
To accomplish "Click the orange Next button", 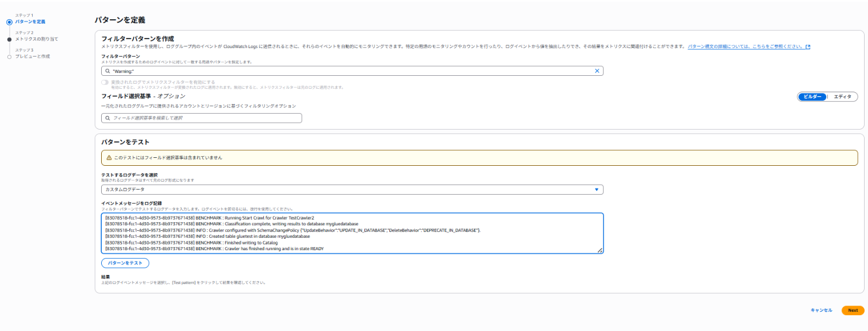I will (x=852, y=310).
